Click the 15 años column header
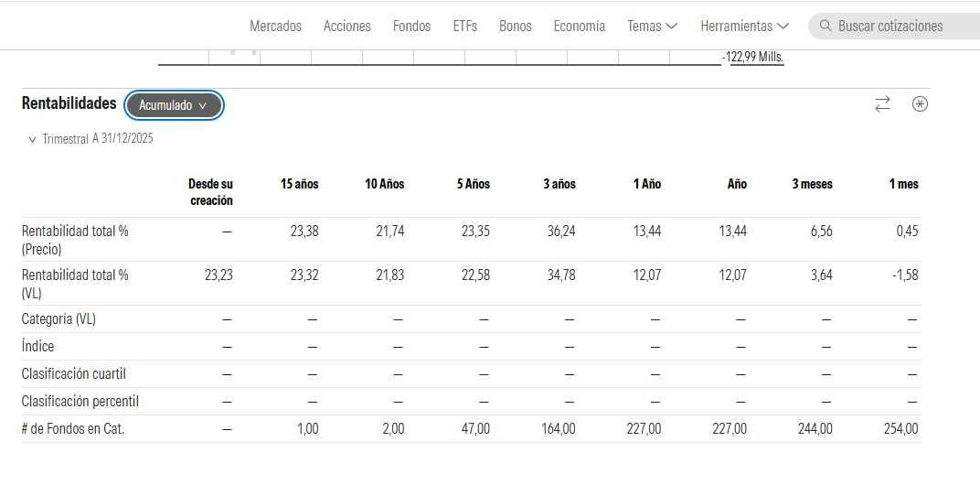 [299, 184]
